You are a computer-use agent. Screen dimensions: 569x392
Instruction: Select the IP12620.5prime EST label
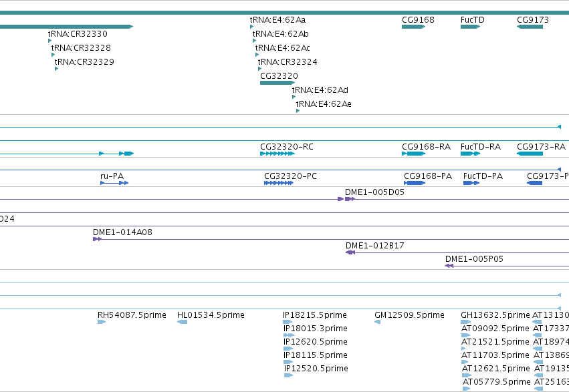[x=316, y=342]
